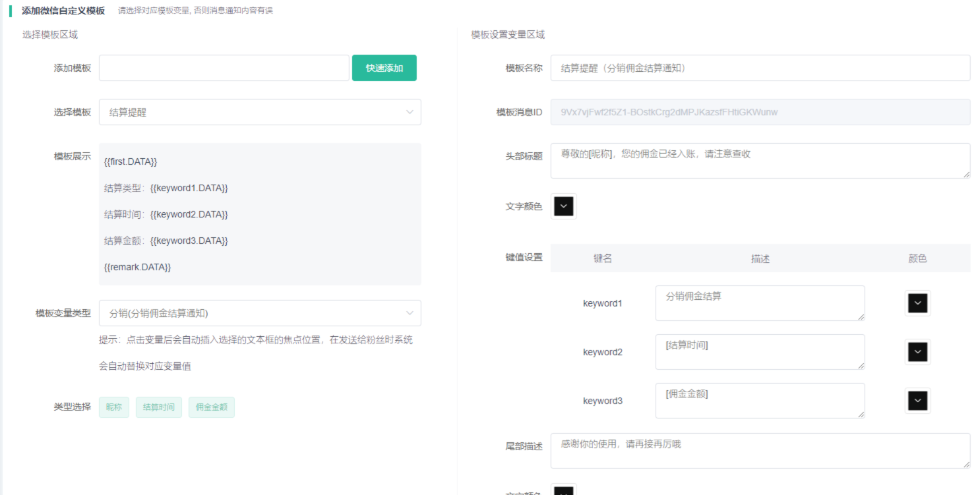Click the 快速添加 button
This screenshot has width=980, height=495.
384,68
